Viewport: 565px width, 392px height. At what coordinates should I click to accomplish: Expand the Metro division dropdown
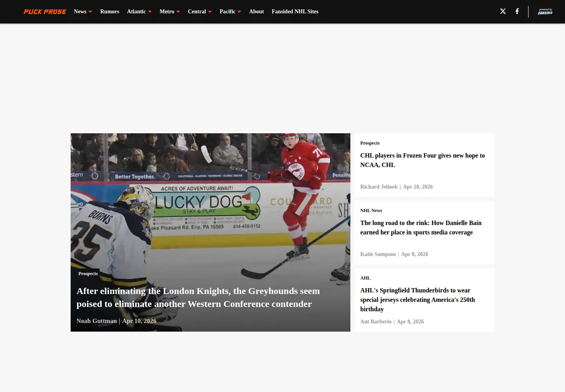[x=169, y=12]
